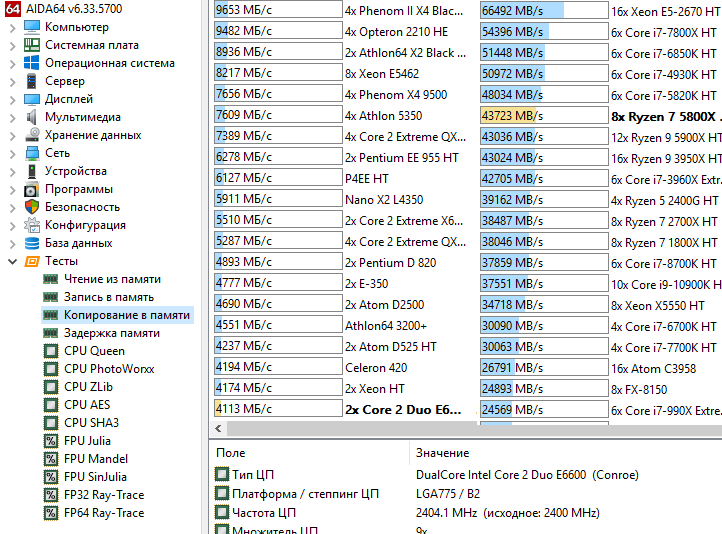This screenshot has width=722, height=534.
Task: Select the База данных database icon
Action: (32, 243)
